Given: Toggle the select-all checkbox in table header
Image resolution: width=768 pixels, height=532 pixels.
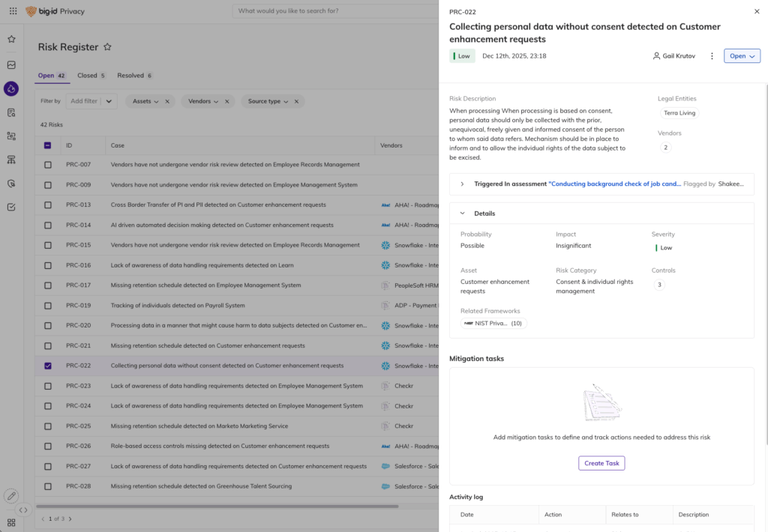Looking at the screenshot, I should 48,145.
